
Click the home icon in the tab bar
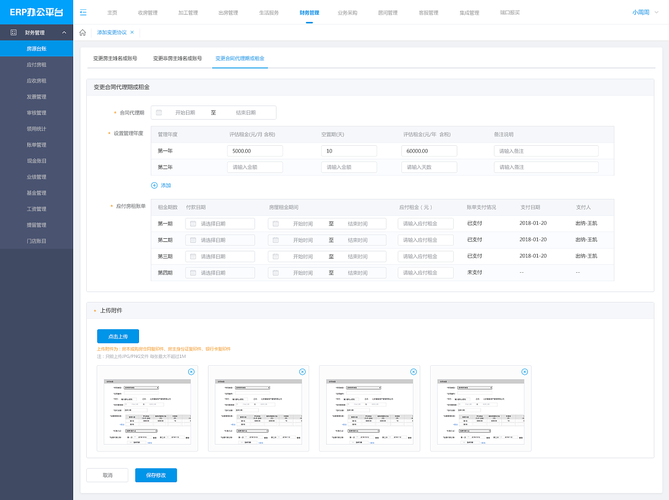coord(83,32)
